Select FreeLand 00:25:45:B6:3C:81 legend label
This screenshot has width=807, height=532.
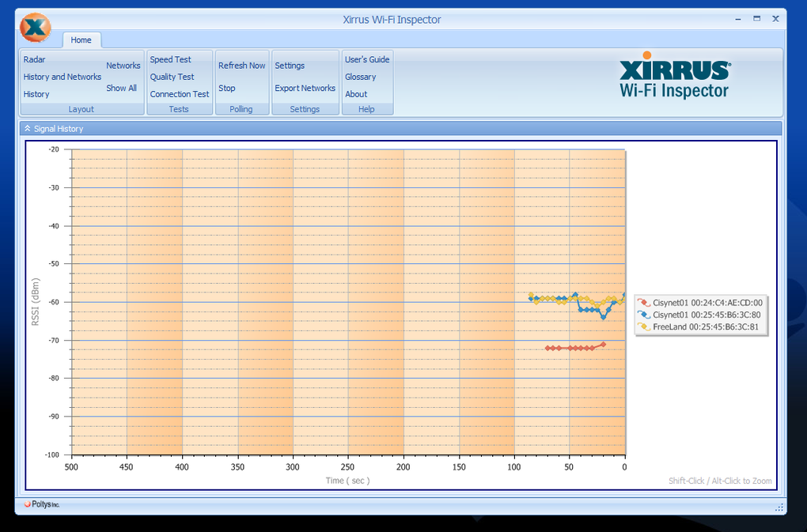point(706,327)
